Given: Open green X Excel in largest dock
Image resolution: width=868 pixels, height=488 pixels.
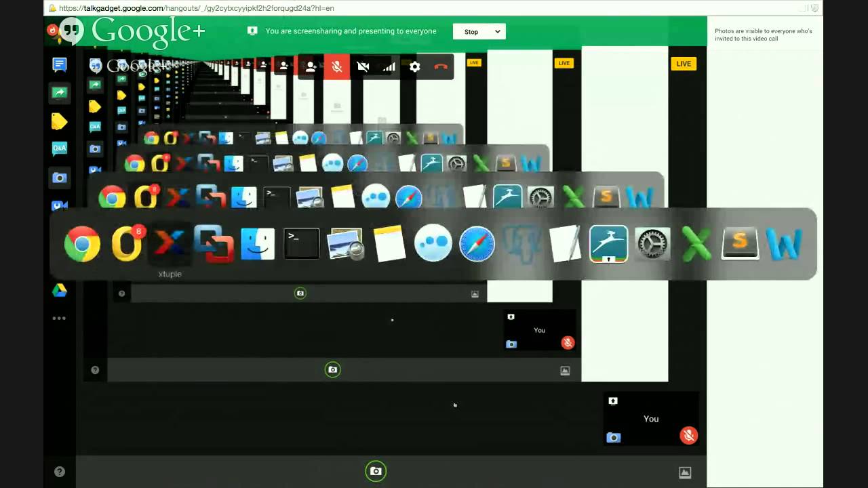Looking at the screenshot, I should [x=696, y=244].
